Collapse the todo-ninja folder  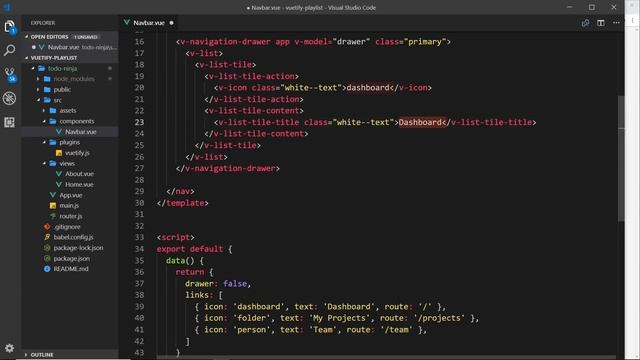tap(33, 69)
